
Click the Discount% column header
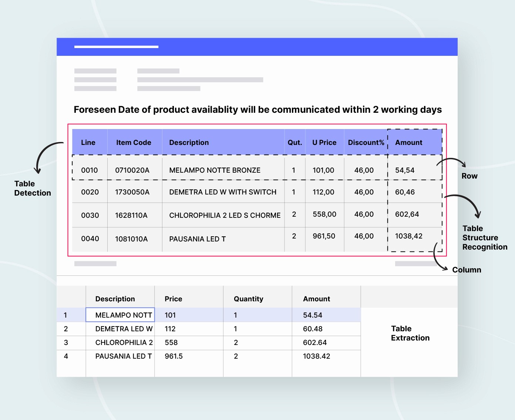pos(366,142)
